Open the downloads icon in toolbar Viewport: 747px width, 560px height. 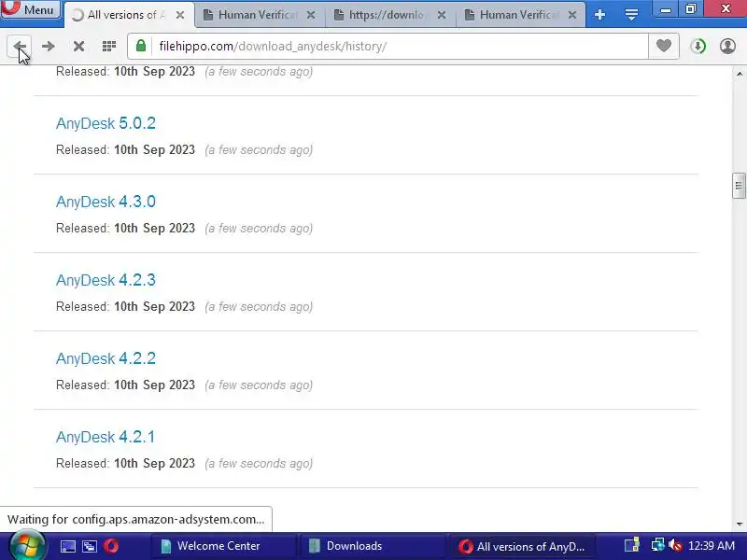pyautogui.click(x=698, y=46)
